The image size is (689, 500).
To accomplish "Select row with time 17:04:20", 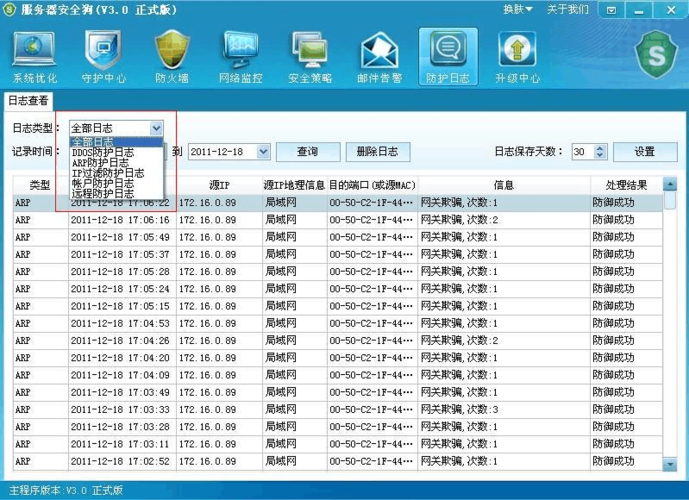I will [x=337, y=358].
